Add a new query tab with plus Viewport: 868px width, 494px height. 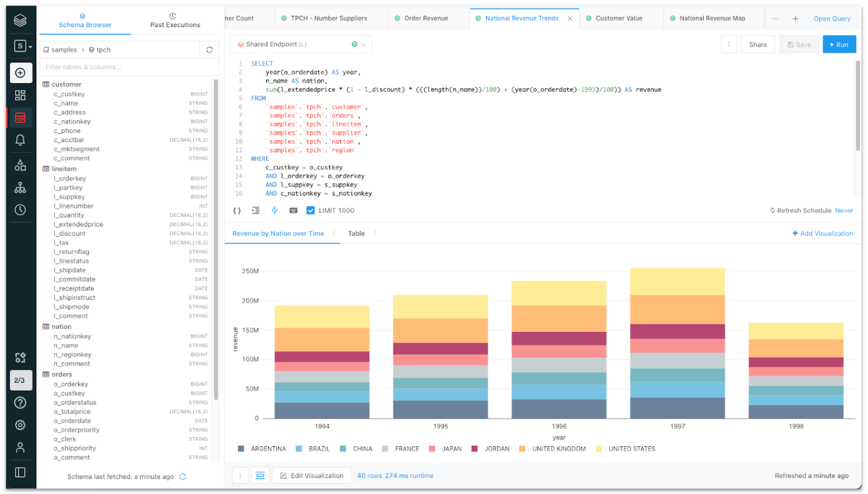pos(796,18)
